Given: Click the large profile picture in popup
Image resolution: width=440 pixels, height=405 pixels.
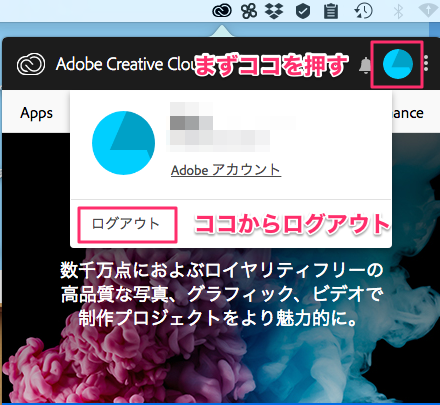Looking at the screenshot, I should point(123,143).
